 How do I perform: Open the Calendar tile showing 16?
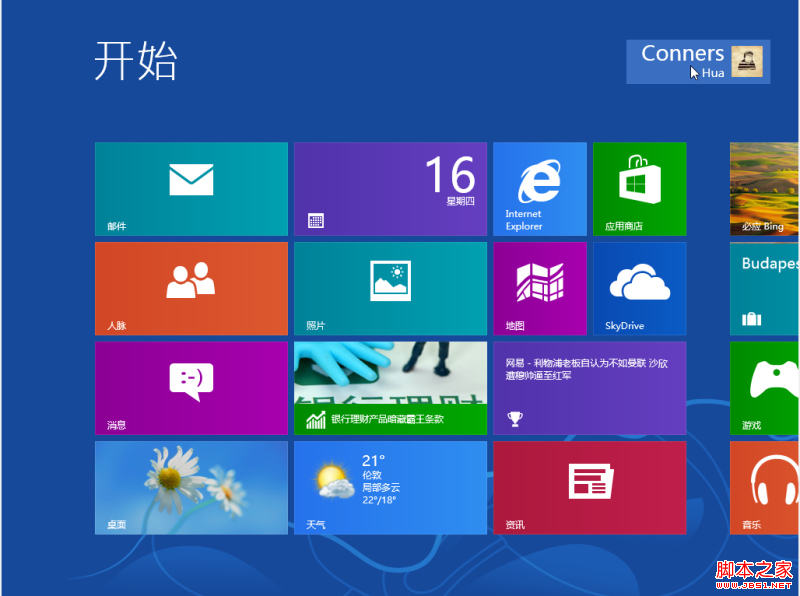point(390,189)
